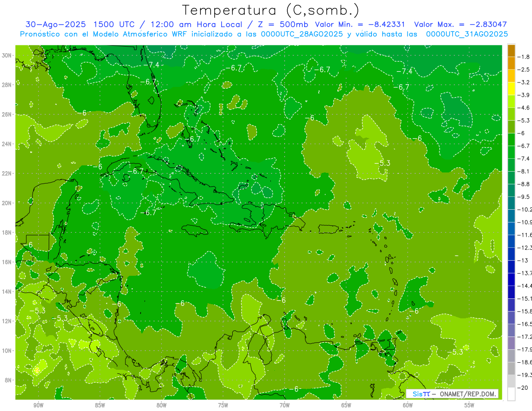Click the '30N' latitude axis label
Viewport: 532px width, 411px height.
coord(8,55)
